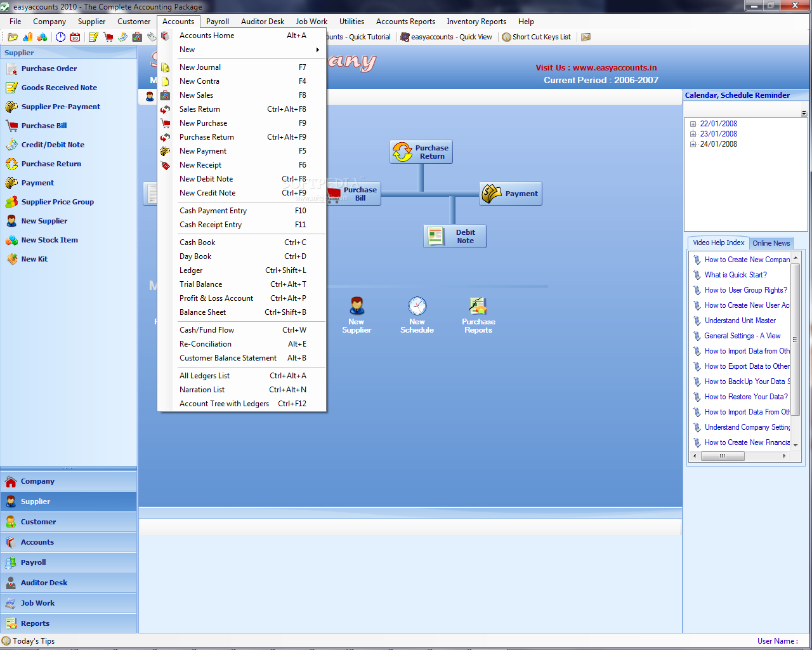Click Today's Tips in status bar
812x650 pixels.
pyautogui.click(x=29, y=641)
